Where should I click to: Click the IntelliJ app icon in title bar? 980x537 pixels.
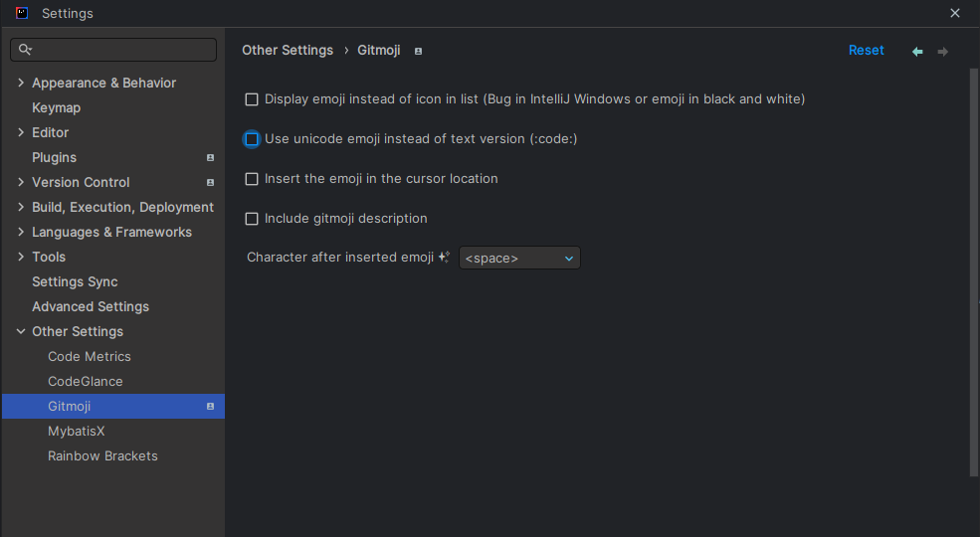point(22,13)
